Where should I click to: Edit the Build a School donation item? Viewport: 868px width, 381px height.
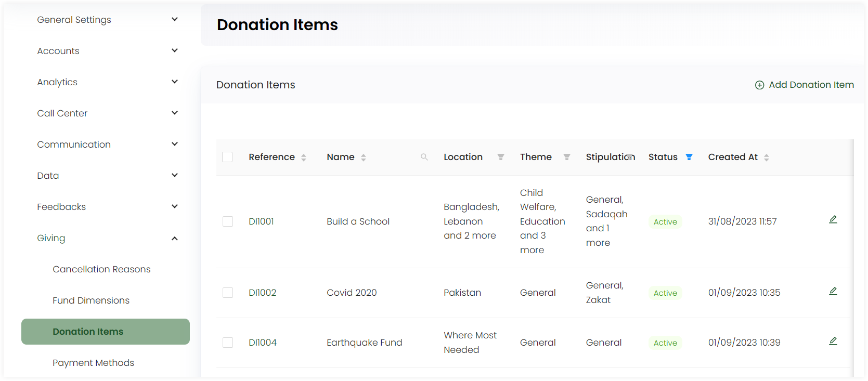click(x=833, y=220)
